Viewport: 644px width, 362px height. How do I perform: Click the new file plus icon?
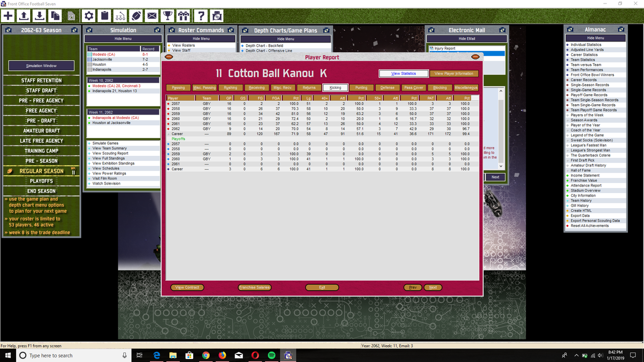point(8,16)
